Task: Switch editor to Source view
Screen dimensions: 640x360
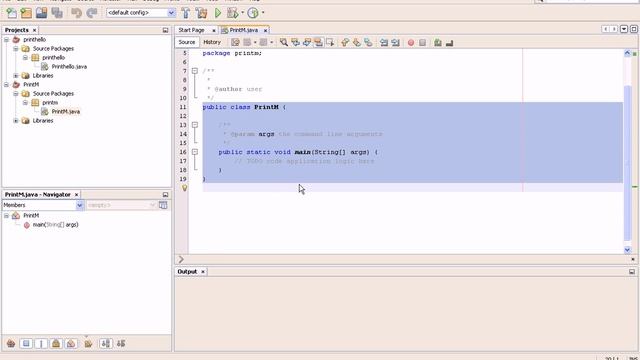Action: click(187, 42)
